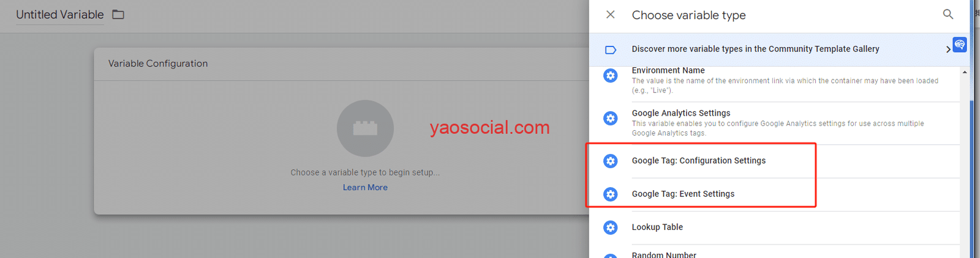Click the variable list scrollbar up arrow
The width and height of the screenshot is (980, 258).
[x=965, y=72]
